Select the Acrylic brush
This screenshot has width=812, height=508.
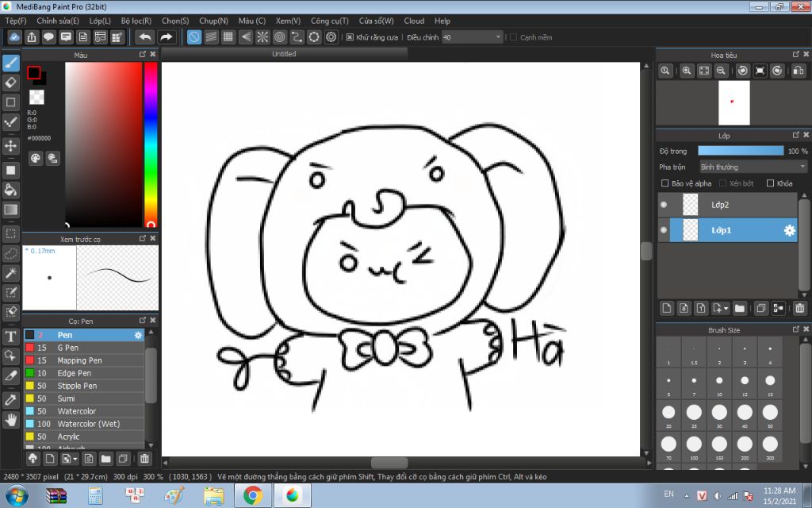(84, 437)
